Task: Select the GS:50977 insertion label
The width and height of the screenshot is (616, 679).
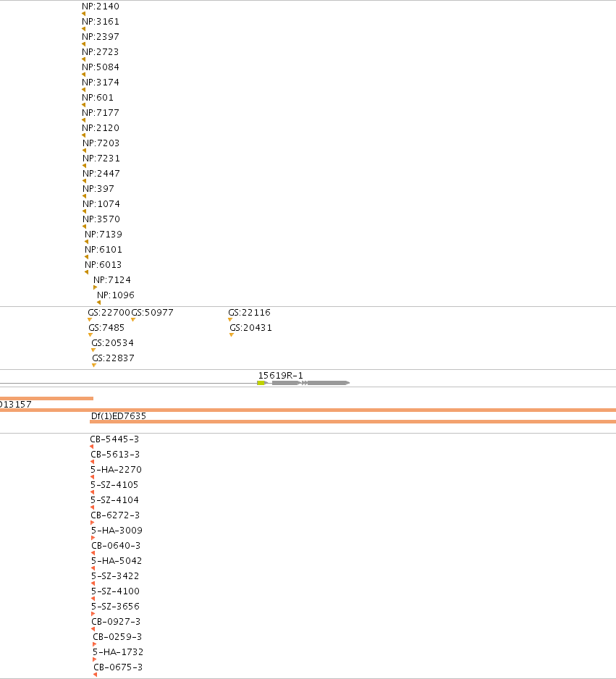Action: (x=153, y=312)
